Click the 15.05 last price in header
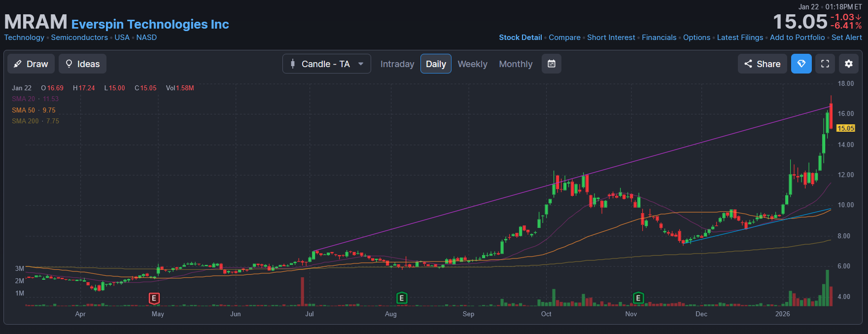The width and height of the screenshot is (868, 334). click(x=799, y=22)
